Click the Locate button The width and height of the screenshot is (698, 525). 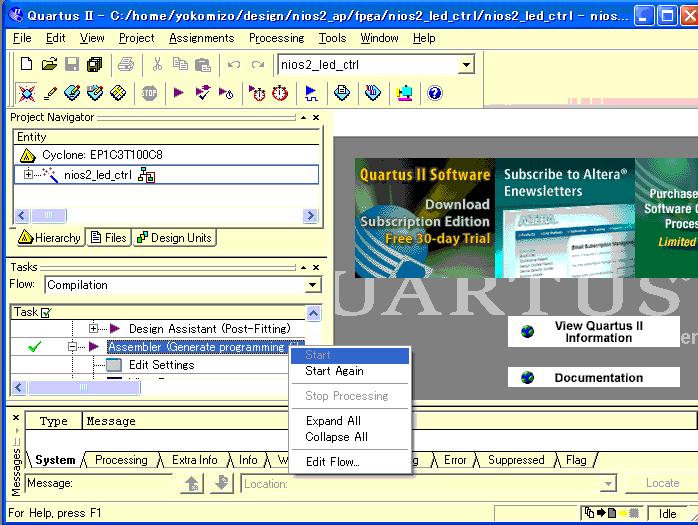(x=662, y=484)
